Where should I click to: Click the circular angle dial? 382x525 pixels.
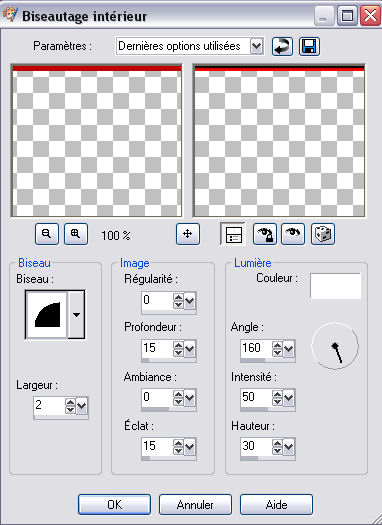tap(335, 346)
